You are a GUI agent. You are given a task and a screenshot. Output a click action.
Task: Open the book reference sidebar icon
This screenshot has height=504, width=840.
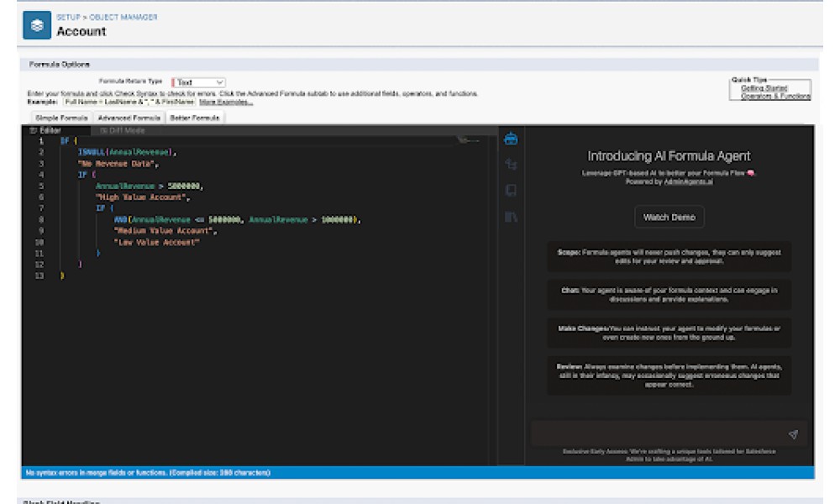pyautogui.click(x=511, y=190)
